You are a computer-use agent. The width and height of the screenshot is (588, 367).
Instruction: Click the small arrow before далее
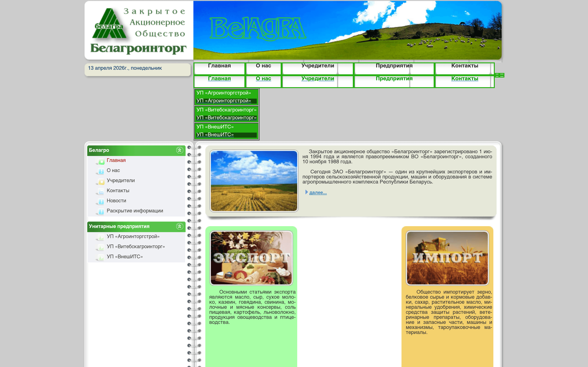pyautogui.click(x=306, y=192)
